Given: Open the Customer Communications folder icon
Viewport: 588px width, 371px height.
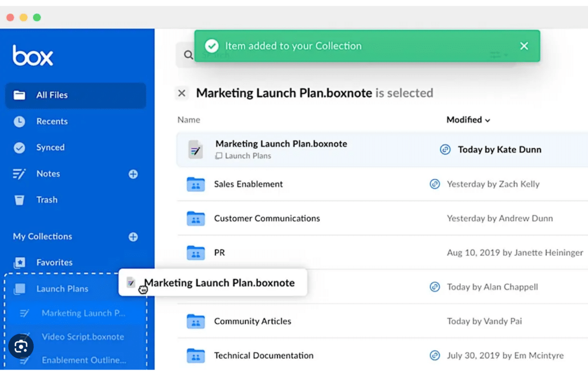Looking at the screenshot, I should click(196, 218).
